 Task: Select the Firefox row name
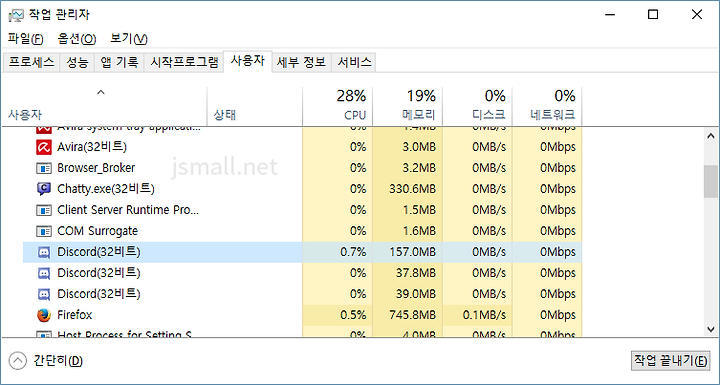pyautogui.click(x=74, y=315)
